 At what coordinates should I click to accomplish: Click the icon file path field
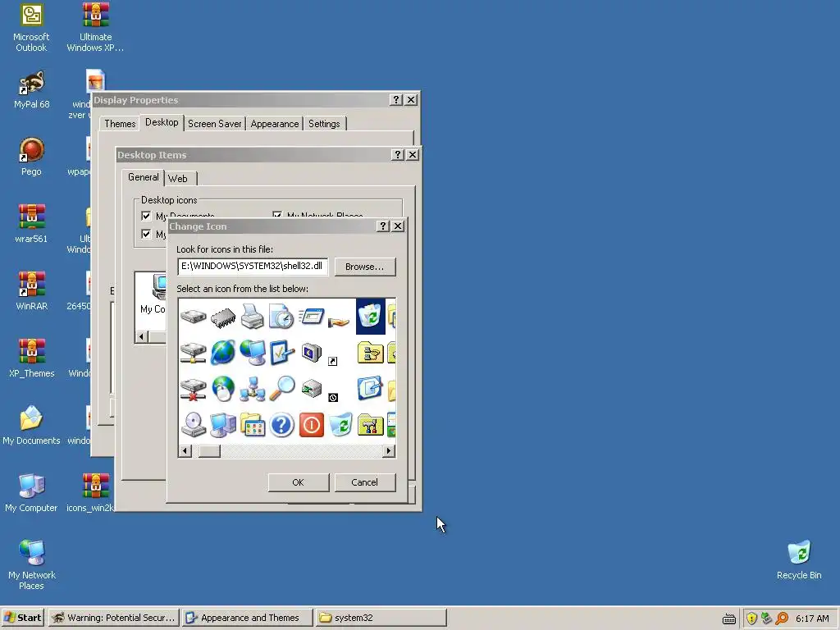coord(253,267)
